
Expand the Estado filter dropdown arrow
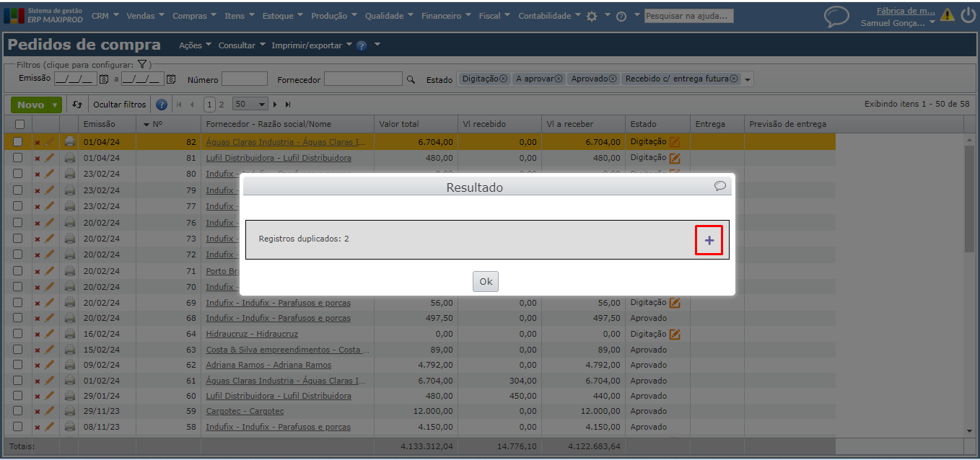pyautogui.click(x=748, y=80)
